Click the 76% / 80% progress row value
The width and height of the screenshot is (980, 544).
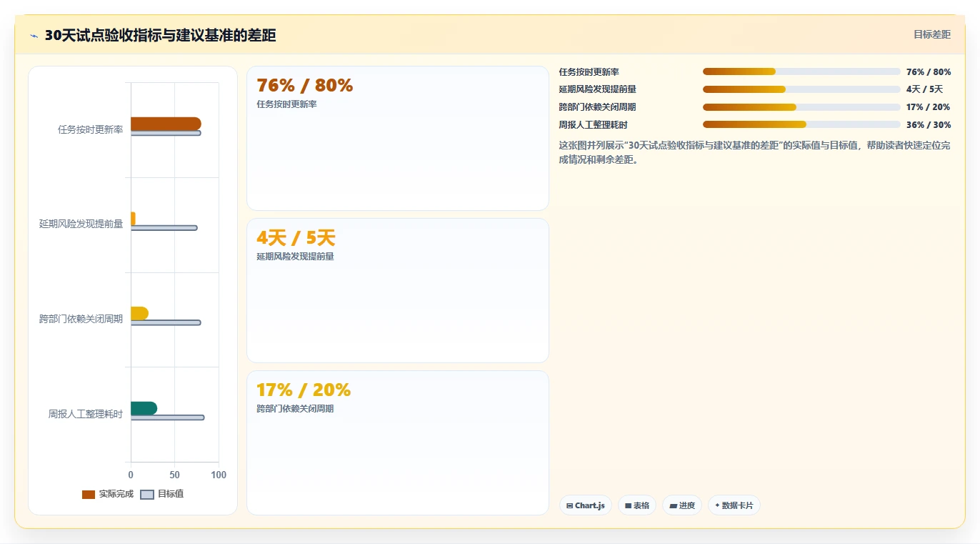coord(929,71)
